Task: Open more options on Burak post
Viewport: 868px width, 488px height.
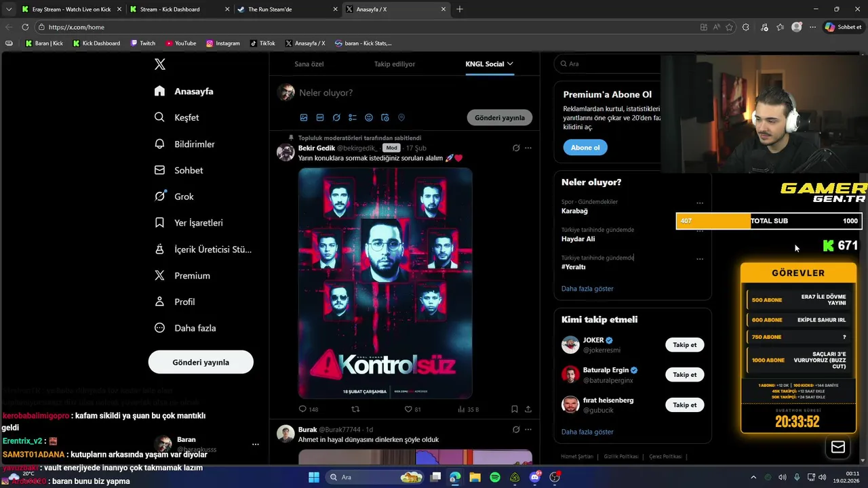Action: coord(528,430)
